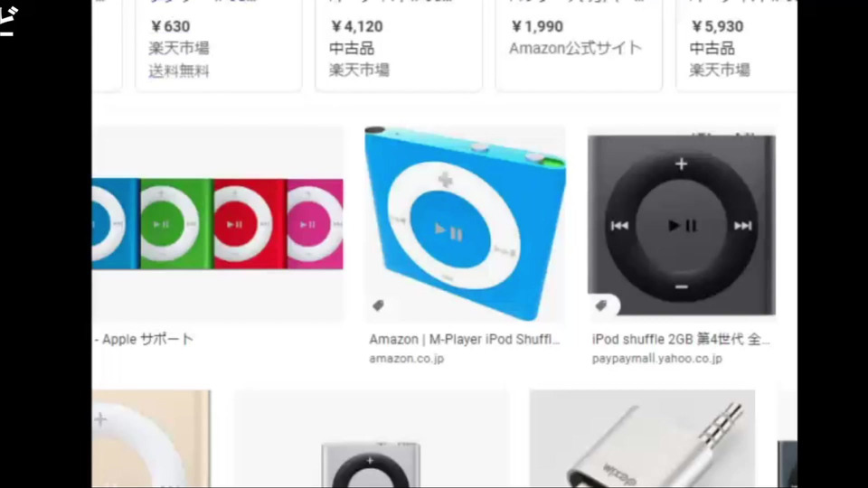Select the ¥5,930 中古品 shopping card
Screen dimensions: 868x488
point(737,45)
